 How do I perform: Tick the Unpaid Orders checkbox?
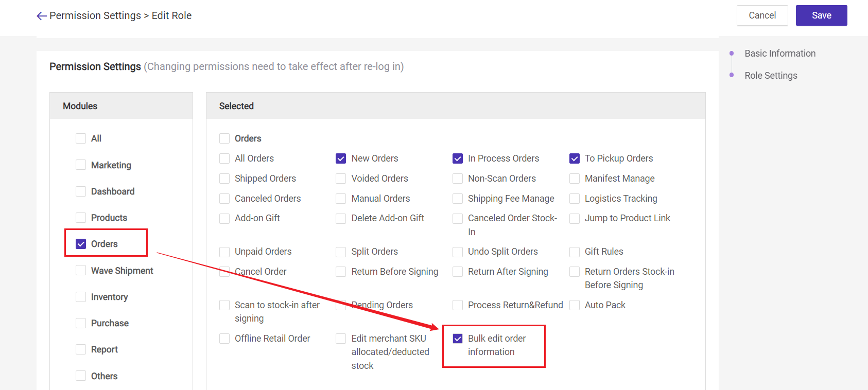[224, 252]
